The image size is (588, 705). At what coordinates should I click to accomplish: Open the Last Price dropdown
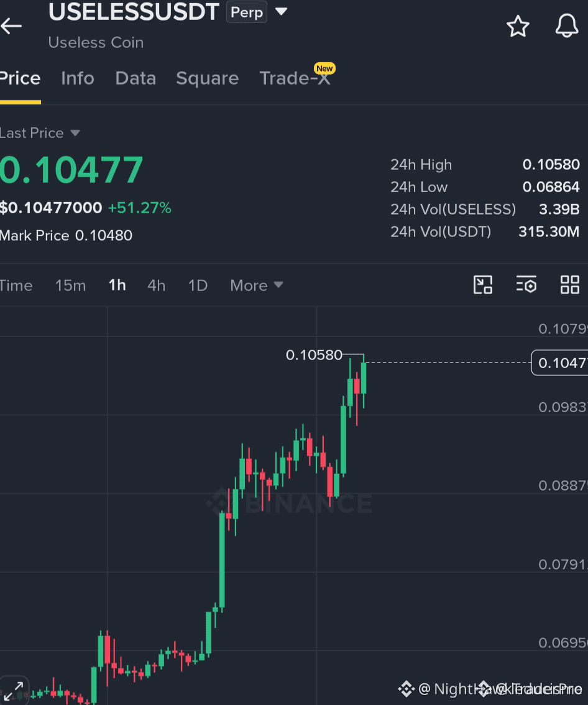tap(40, 133)
